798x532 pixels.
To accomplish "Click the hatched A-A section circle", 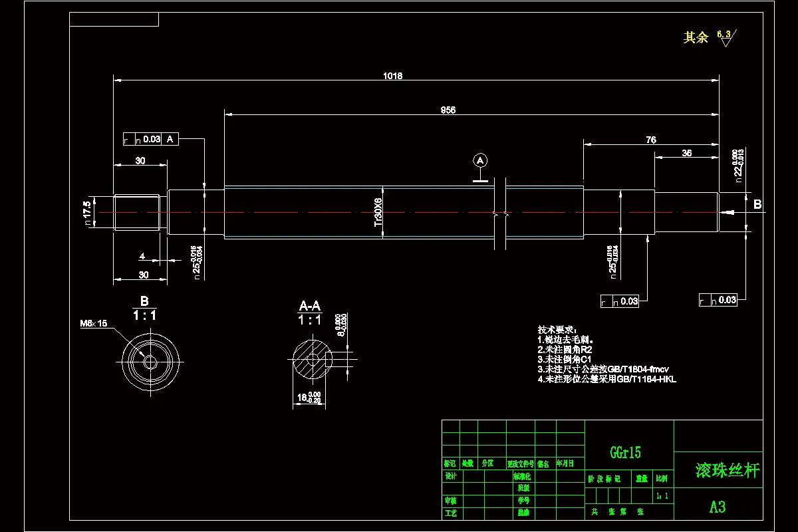I will [313, 360].
